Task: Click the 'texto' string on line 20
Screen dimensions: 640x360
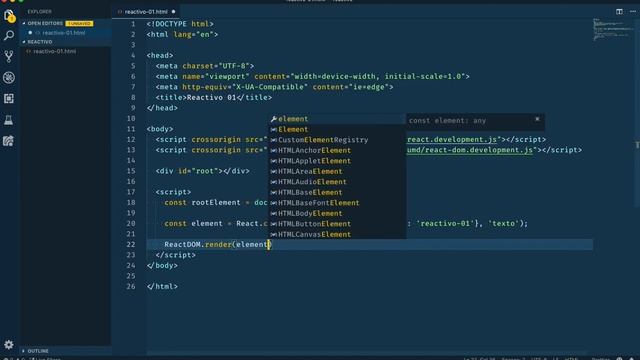Action: [x=504, y=224]
